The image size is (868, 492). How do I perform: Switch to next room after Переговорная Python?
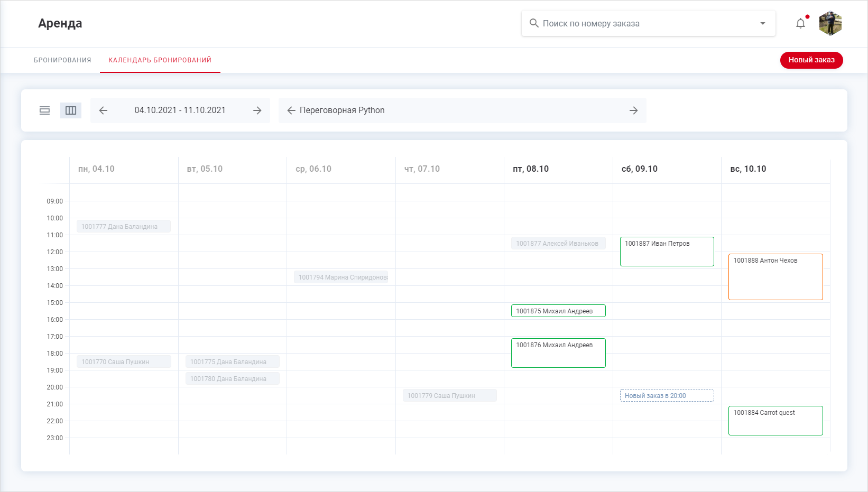click(633, 110)
